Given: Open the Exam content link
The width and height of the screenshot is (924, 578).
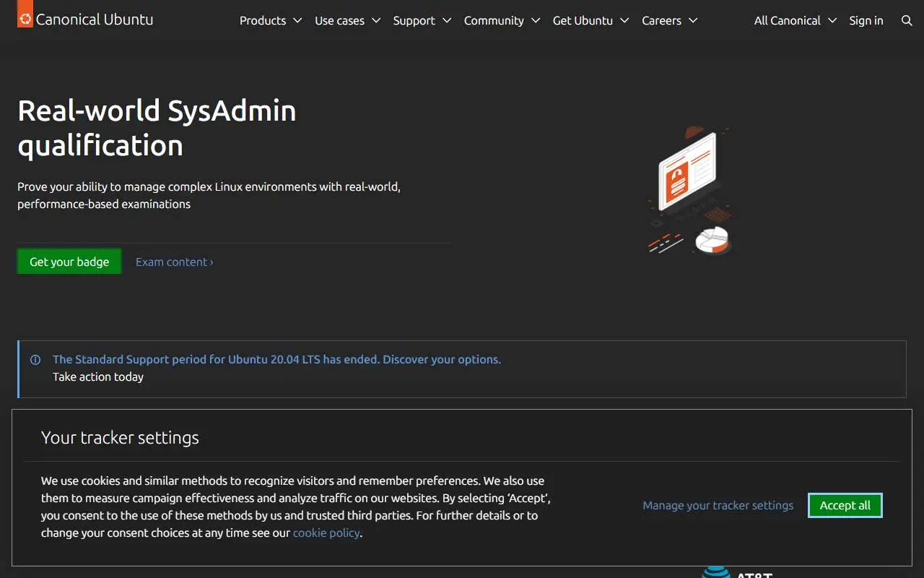Looking at the screenshot, I should point(175,262).
